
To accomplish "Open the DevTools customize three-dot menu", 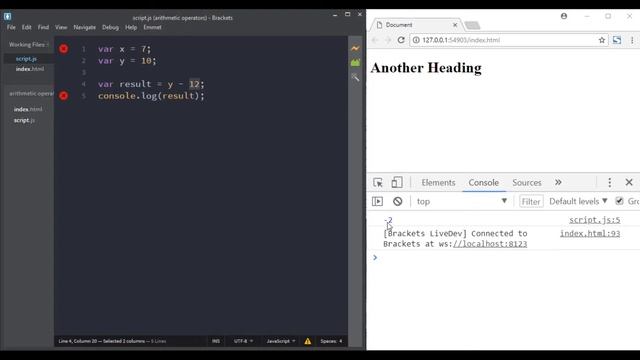I will point(609,182).
